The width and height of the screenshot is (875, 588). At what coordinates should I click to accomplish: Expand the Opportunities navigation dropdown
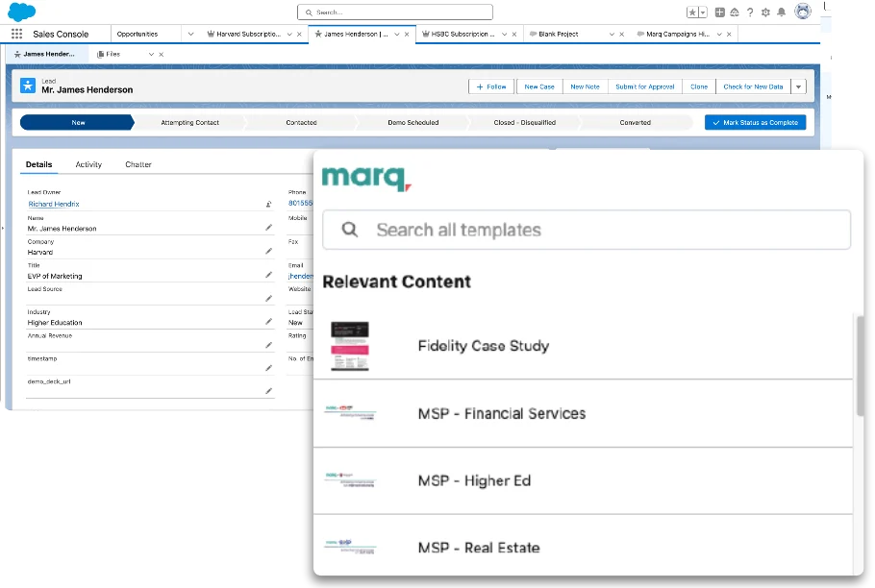coord(190,34)
